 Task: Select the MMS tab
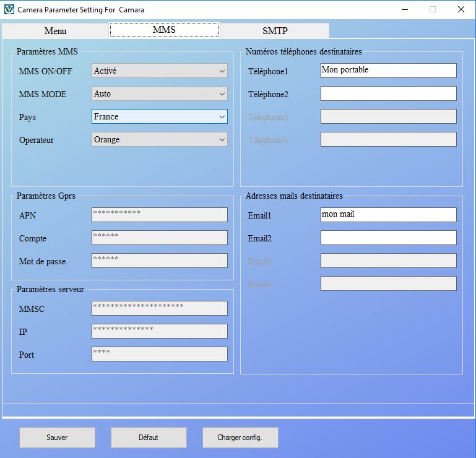click(x=164, y=30)
